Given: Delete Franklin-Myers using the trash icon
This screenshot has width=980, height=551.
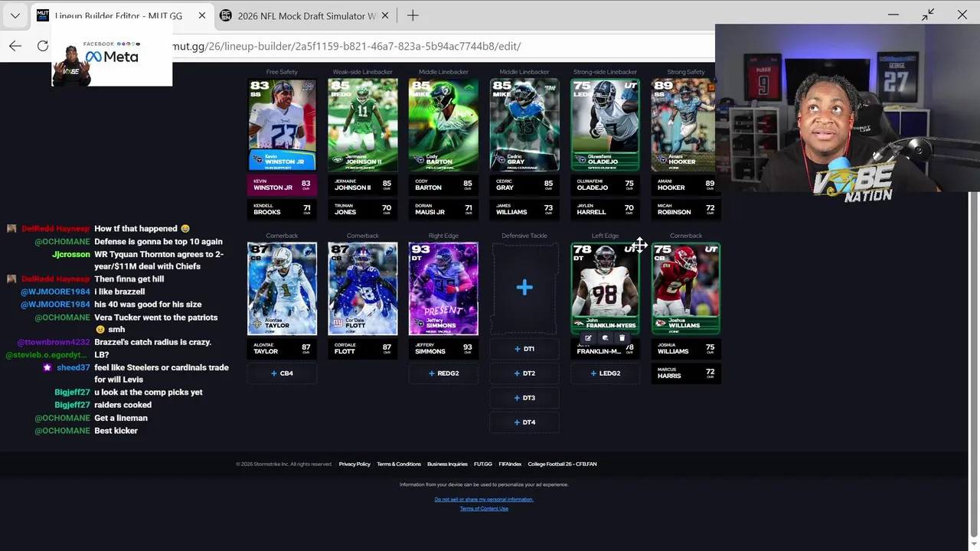Looking at the screenshot, I should click(622, 337).
